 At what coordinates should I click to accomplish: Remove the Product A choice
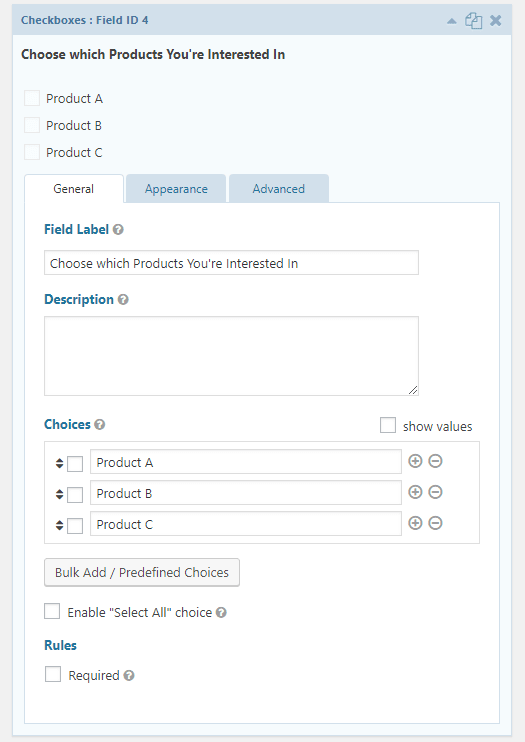[436, 461]
